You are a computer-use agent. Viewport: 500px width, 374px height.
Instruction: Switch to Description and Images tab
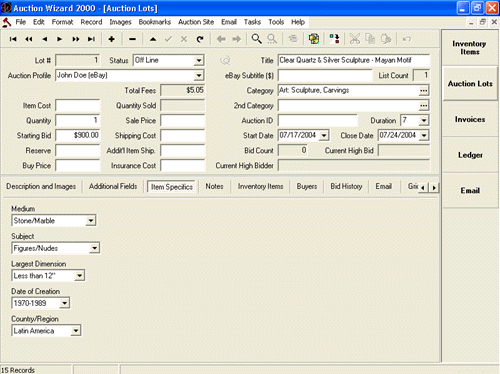(x=41, y=186)
